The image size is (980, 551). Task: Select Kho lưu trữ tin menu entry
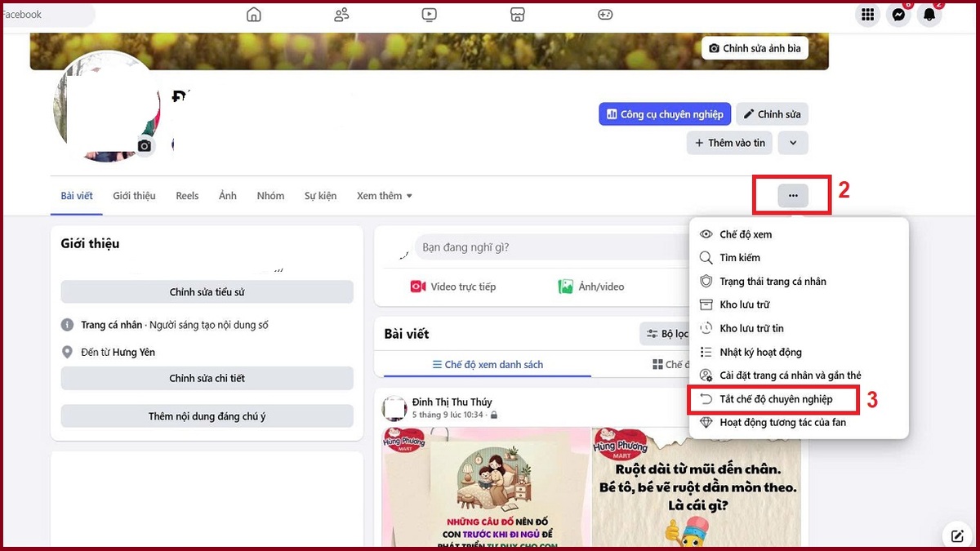coord(799,328)
